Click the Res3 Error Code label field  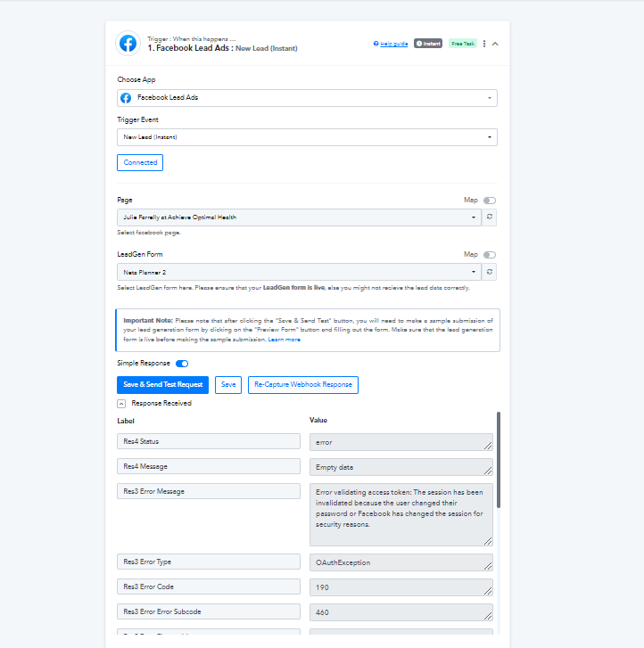pyautogui.click(x=209, y=586)
